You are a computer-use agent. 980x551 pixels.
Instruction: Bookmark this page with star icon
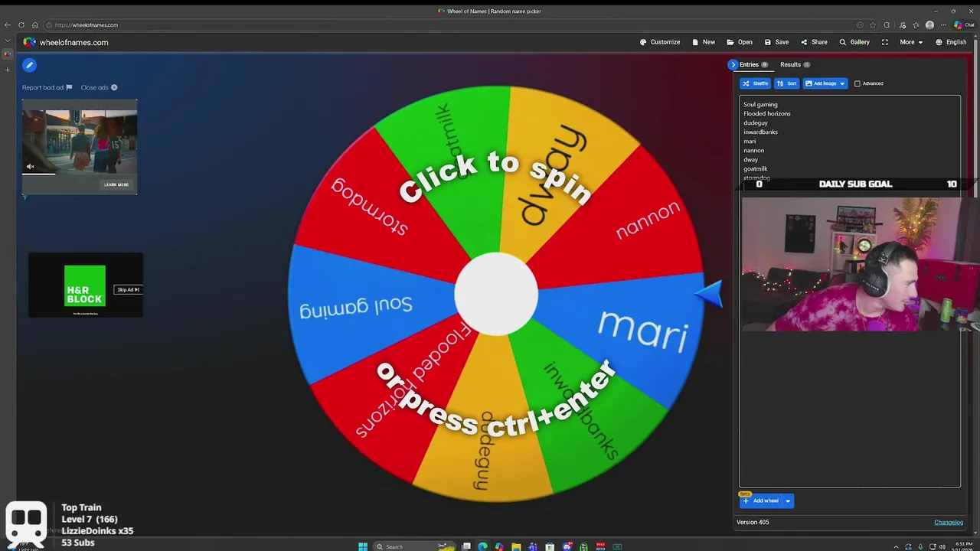point(873,25)
